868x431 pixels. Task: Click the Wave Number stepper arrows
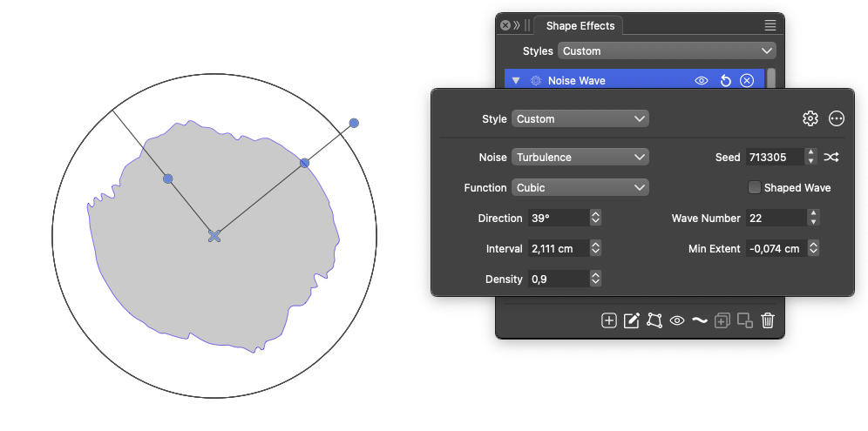pos(813,218)
